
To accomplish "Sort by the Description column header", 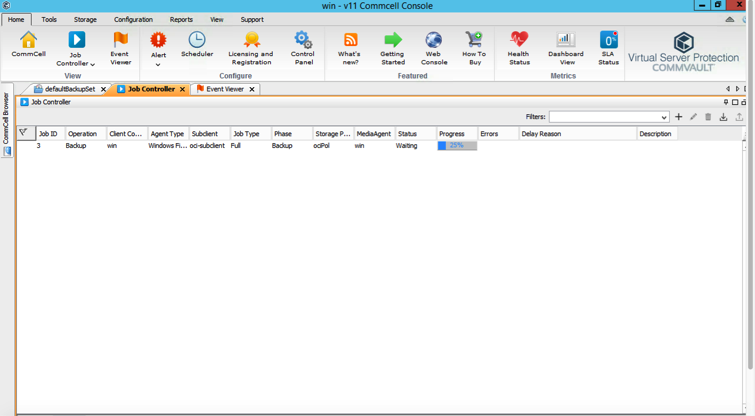I will click(657, 134).
